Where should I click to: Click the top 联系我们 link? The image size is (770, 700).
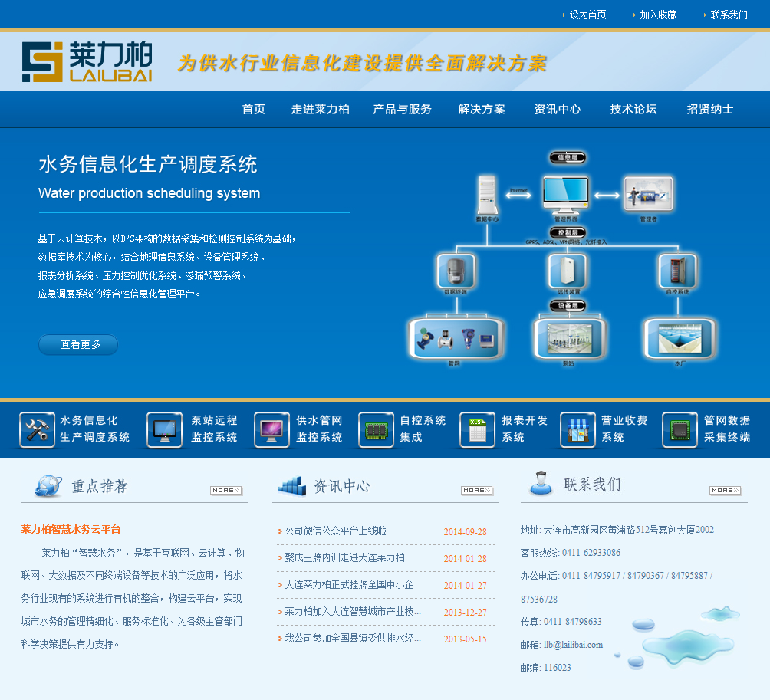click(x=729, y=15)
